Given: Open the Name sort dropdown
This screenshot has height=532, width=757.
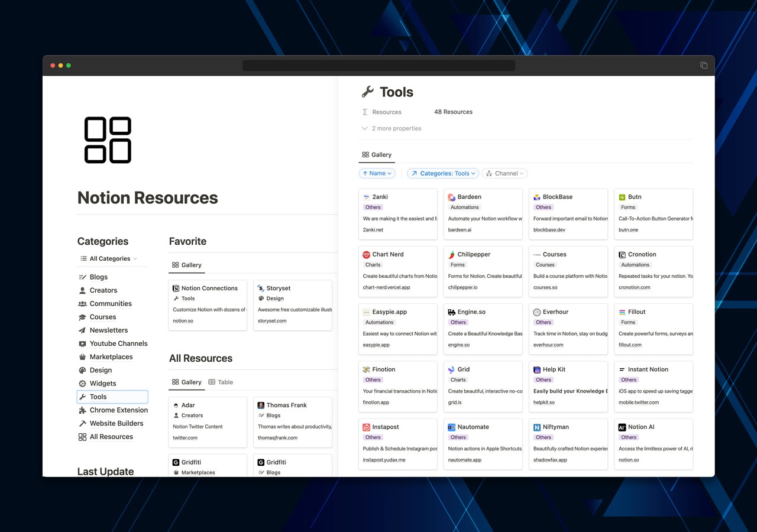Looking at the screenshot, I should (377, 173).
